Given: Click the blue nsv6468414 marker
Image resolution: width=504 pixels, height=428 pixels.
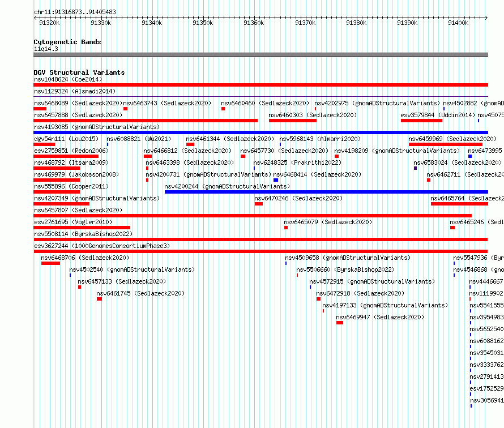Looking at the screenshot, I should pyautogui.click(x=276, y=180).
